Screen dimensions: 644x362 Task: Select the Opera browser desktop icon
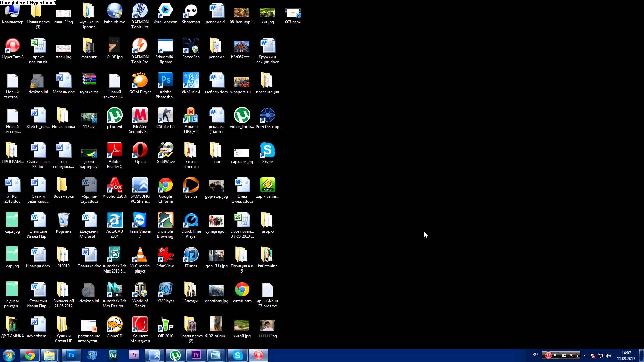[140, 153]
